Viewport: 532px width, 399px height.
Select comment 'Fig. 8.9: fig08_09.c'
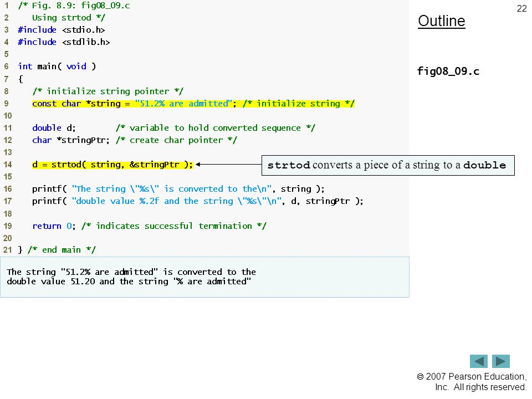tap(74, 6)
